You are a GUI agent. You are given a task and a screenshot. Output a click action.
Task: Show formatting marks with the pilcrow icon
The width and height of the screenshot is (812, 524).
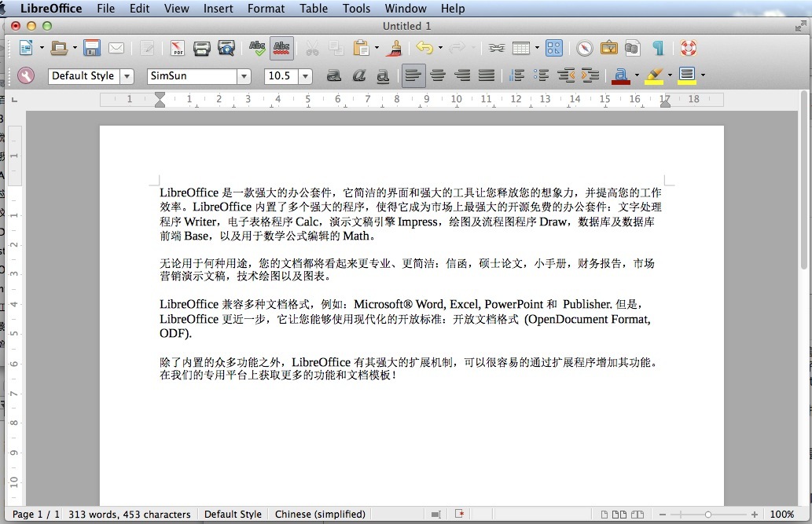tap(658, 48)
